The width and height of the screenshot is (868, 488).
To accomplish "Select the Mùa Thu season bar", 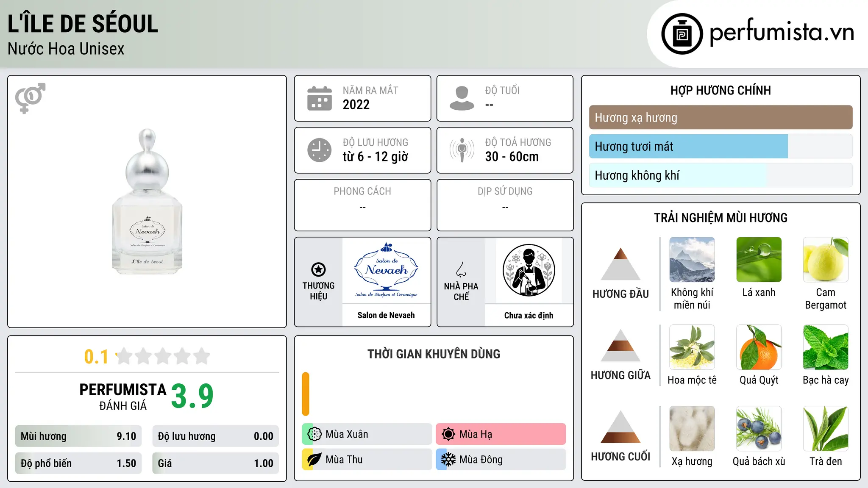I will pyautogui.click(x=367, y=460).
